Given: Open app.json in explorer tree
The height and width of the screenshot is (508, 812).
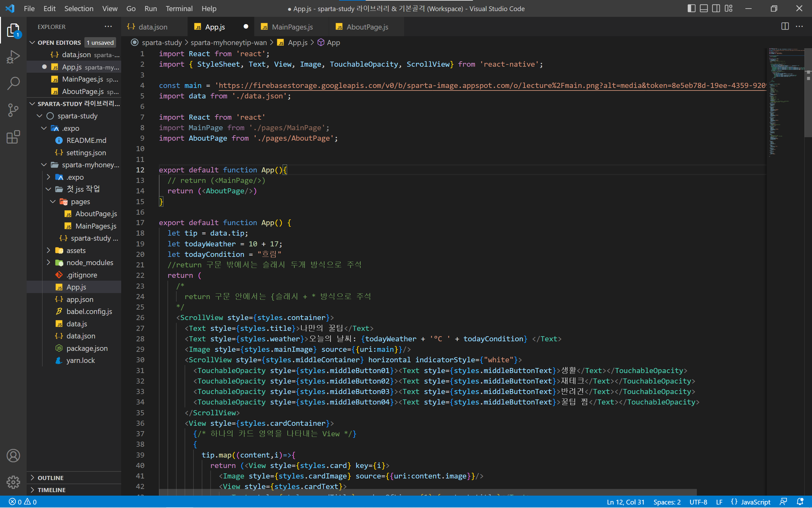Looking at the screenshot, I should pos(74,299).
